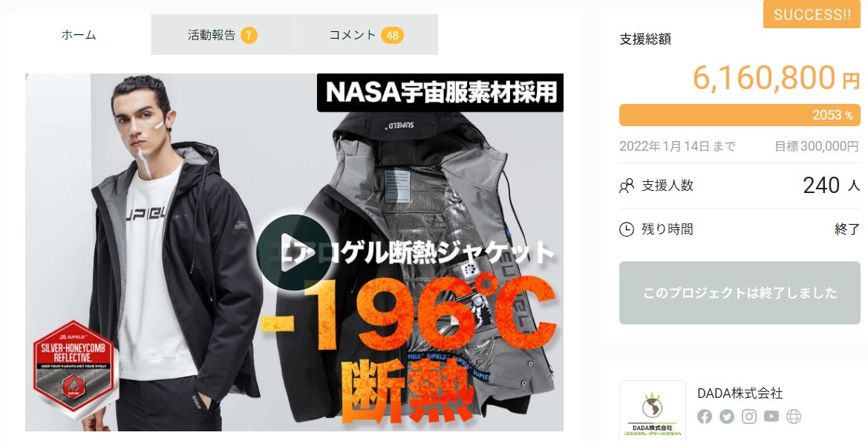Open the コメント tab
This screenshot has height=441, width=868.
click(x=366, y=35)
